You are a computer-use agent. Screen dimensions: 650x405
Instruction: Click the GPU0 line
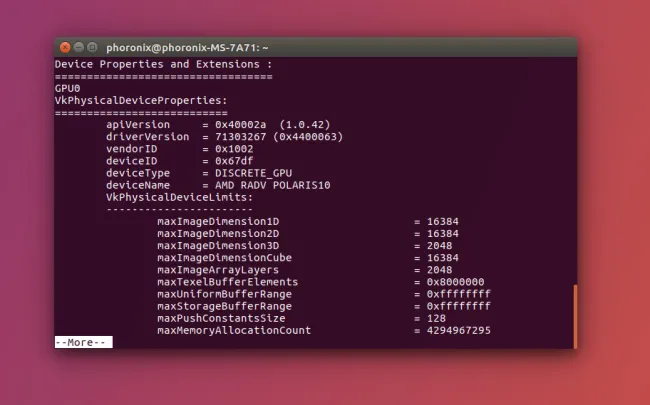coord(67,87)
